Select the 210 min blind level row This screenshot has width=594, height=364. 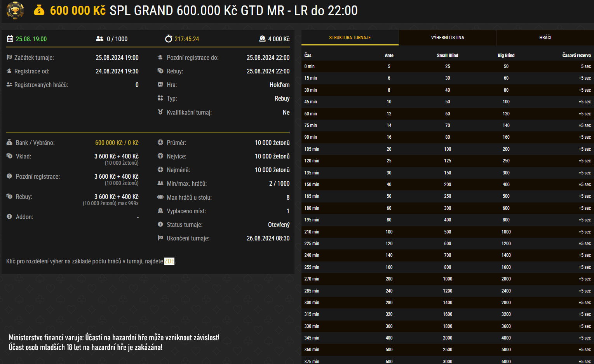(448, 232)
